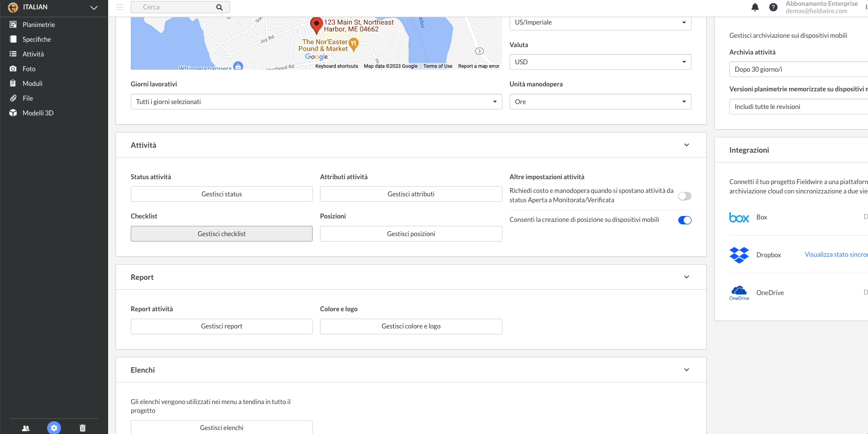Open the people icon in sidebar

(x=26, y=428)
